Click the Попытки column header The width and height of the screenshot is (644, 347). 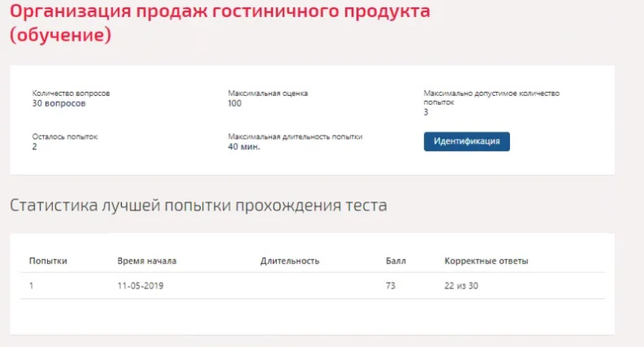pyautogui.click(x=48, y=261)
